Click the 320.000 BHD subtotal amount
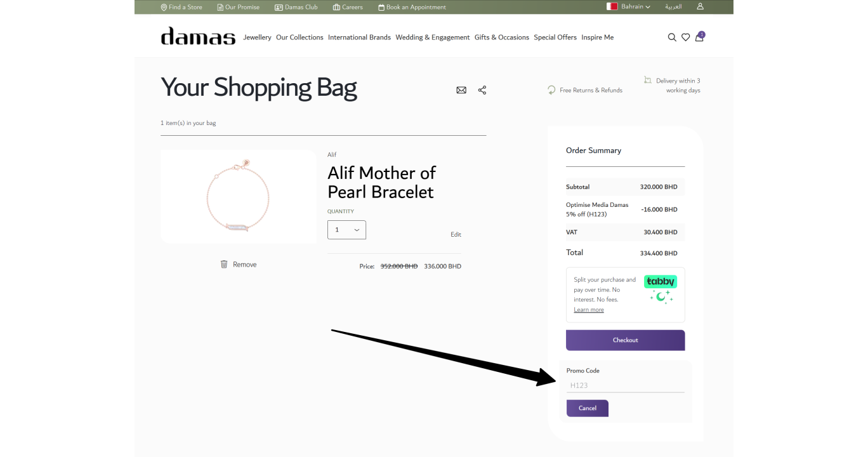This screenshot has width=868, height=457. [659, 187]
